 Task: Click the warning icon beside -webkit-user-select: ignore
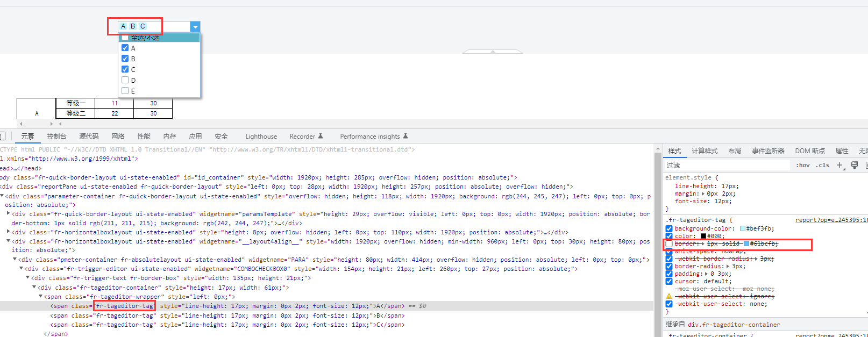tap(669, 296)
